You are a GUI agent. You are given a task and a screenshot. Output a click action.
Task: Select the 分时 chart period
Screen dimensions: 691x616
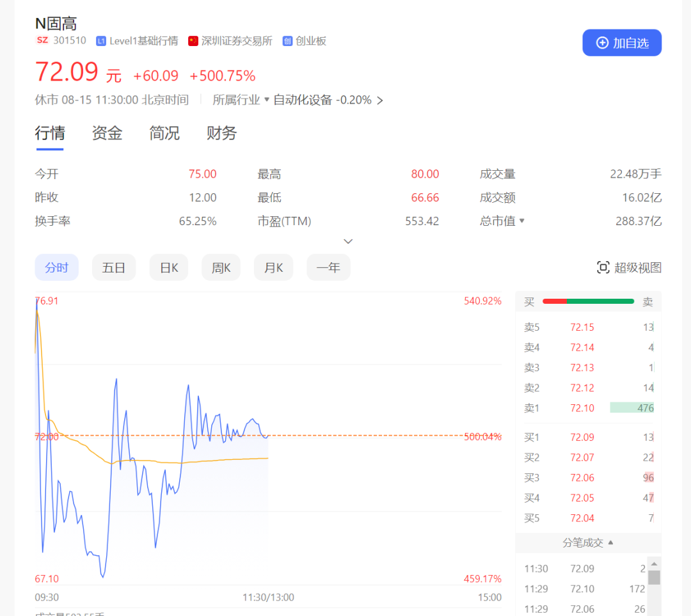56,267
